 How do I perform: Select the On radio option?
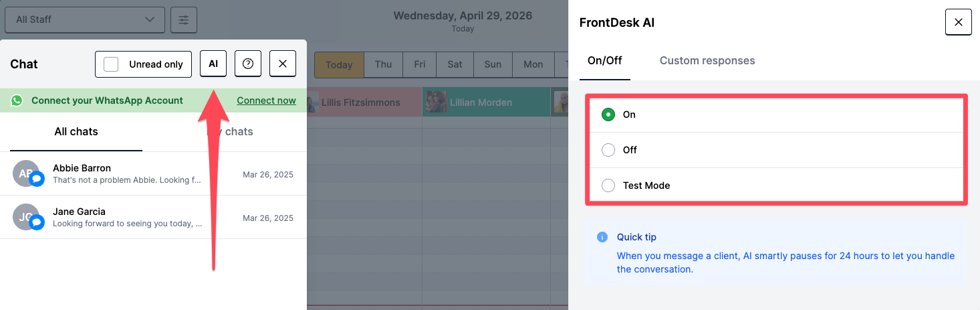(608, 114)
